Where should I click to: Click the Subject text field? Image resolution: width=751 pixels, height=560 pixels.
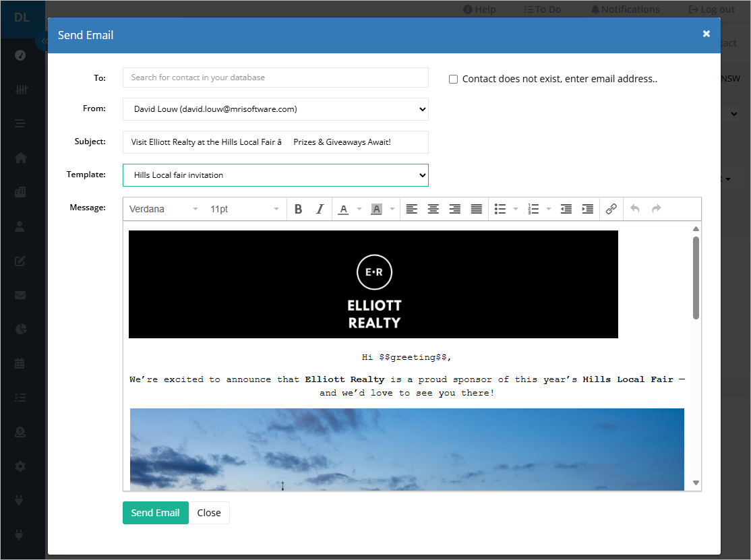[276, 142]
